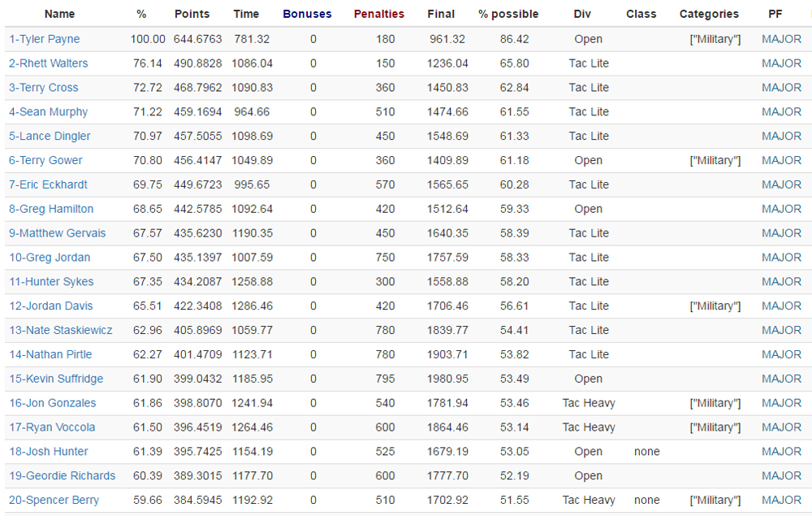Open the 6-Terry Gower link
Image resolution: width=812 pixels, height=516 pixels.
(45, 161)
